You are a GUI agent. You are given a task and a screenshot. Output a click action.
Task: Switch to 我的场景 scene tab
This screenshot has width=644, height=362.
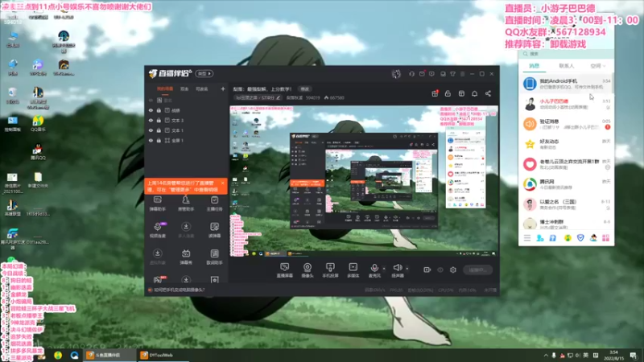(165, 88)
